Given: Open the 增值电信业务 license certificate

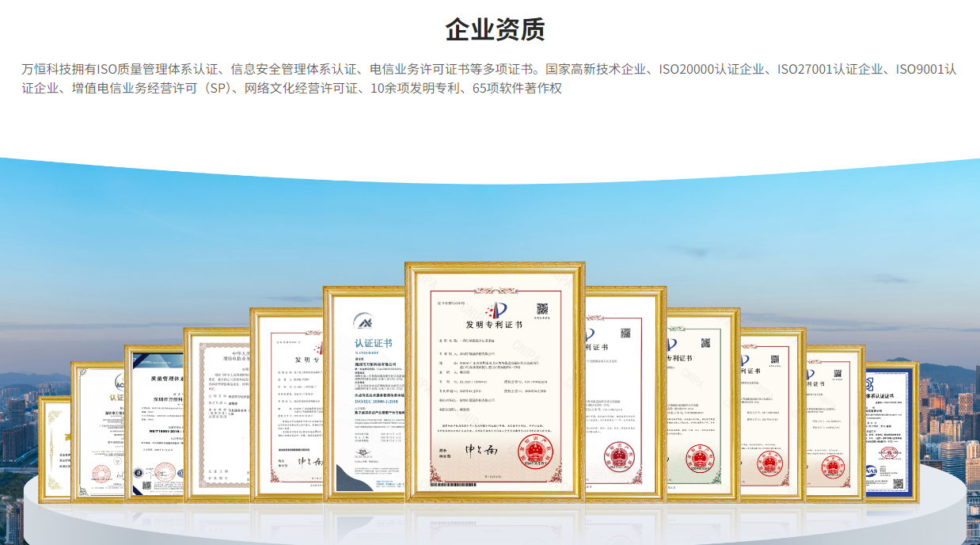Looking at the screenshot, I should pos(218,412).
